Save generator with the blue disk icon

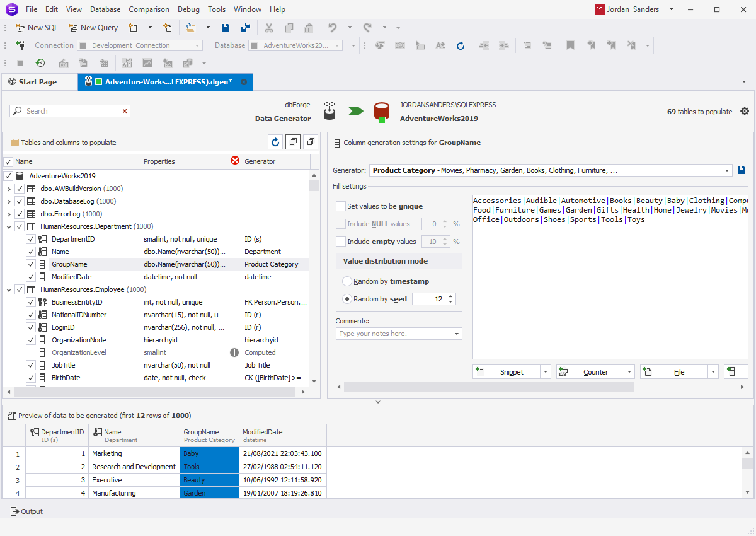(742, 170)
